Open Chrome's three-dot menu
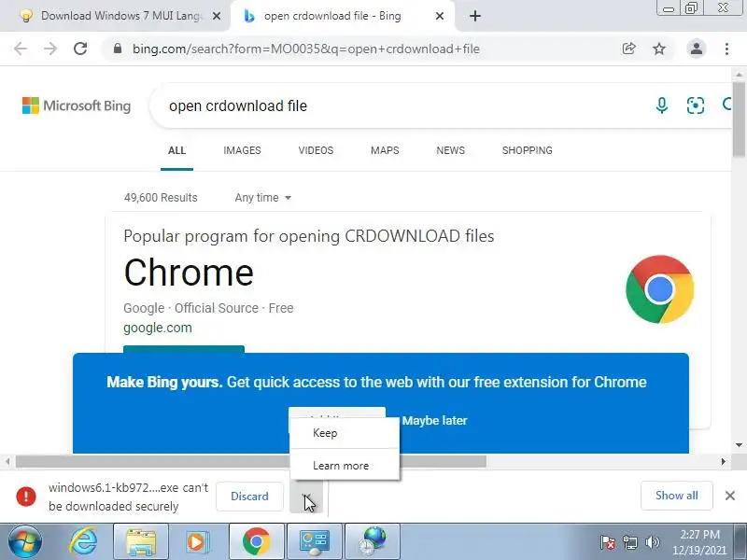This screenshot has width=747, height=560. click(726, 49)
